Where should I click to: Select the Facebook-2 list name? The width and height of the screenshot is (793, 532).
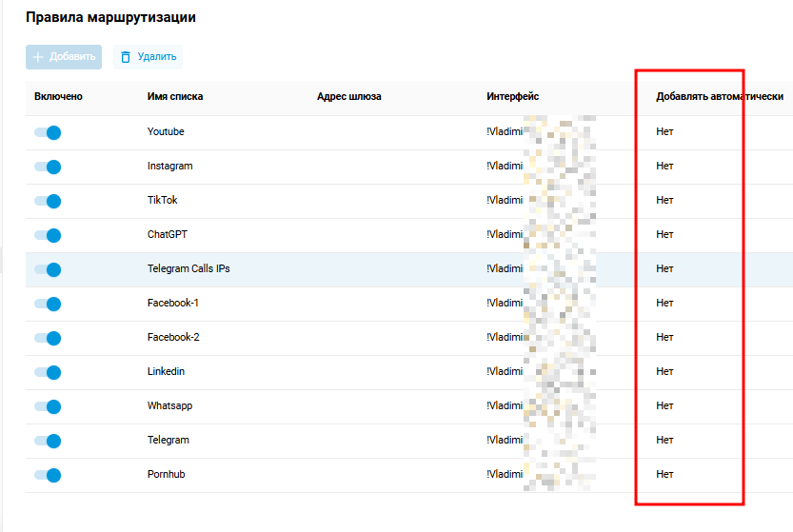tap(173, 338)
